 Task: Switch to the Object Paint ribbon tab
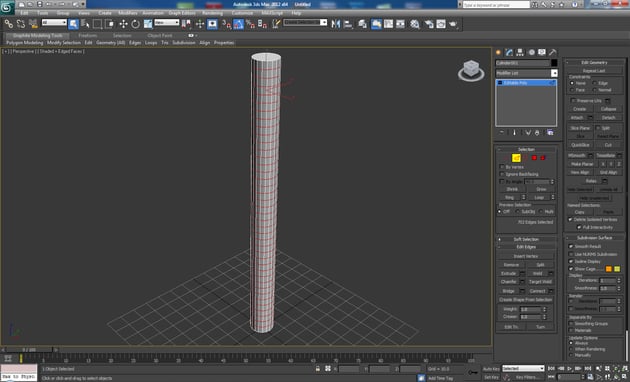click(160, 35)
